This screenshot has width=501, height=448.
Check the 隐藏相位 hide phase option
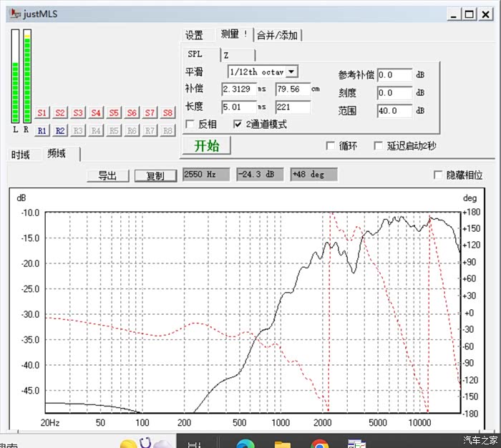pyautogui.click(x=437, y=175)
